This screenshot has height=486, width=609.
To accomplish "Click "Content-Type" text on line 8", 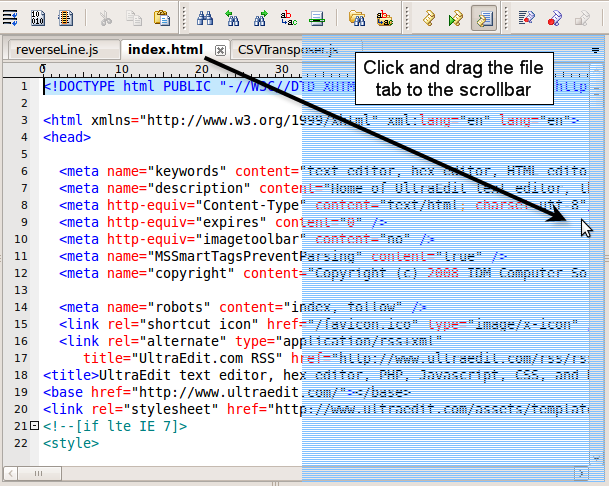I will click(x=251, y=206).
